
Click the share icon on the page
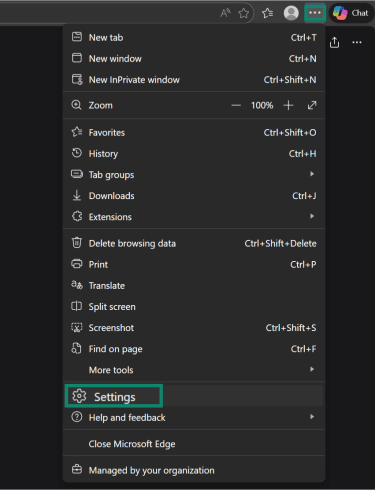point(334,43)
